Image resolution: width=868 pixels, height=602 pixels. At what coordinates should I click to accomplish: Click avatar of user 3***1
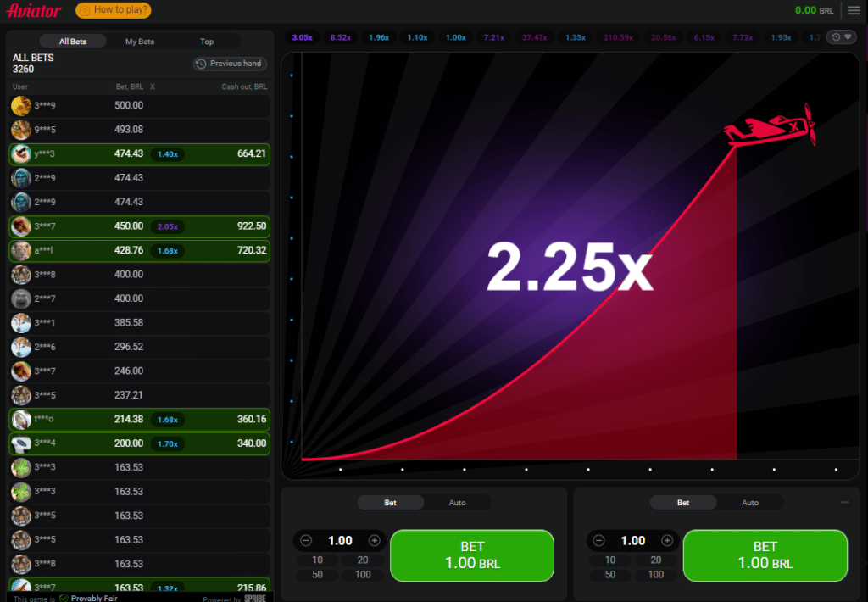coord(21,322)
